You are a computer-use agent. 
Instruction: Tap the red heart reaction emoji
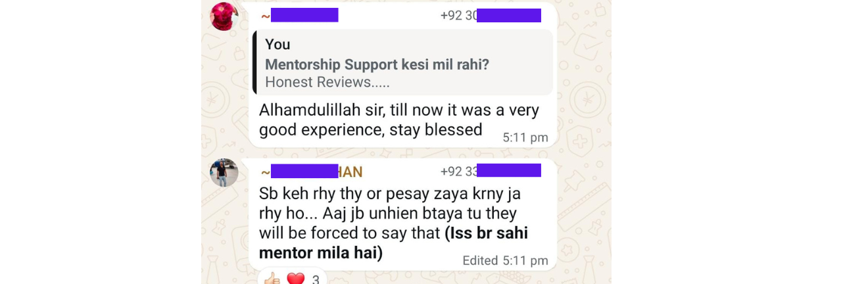coord(296,279)
